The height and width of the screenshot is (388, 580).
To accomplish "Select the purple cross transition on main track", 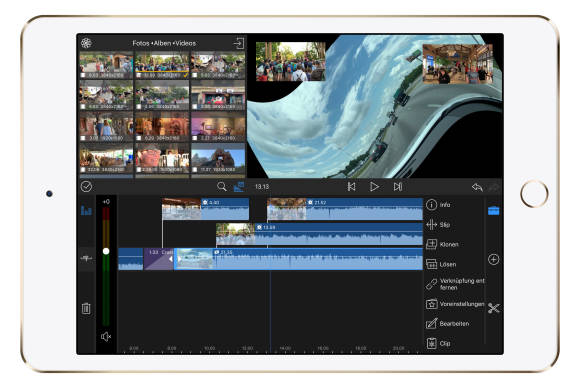I will (x=158, y=259).
